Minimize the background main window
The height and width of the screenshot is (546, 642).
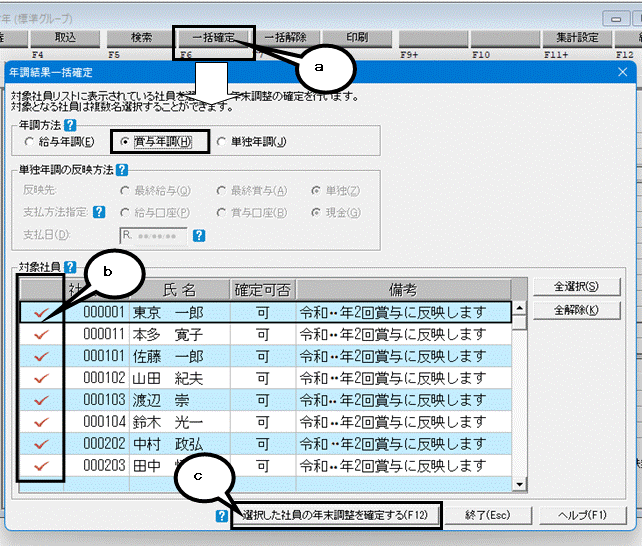[x=616, y=19]
